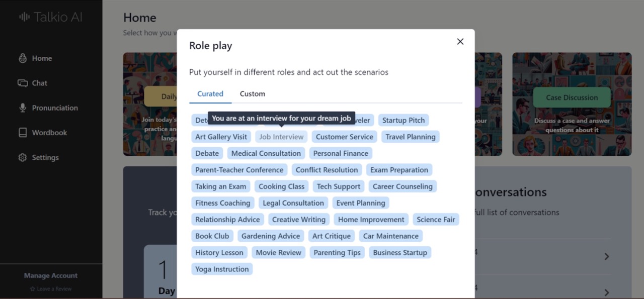
Task: Expand the first conversation row chevron
Action: (x=607, y=256)
